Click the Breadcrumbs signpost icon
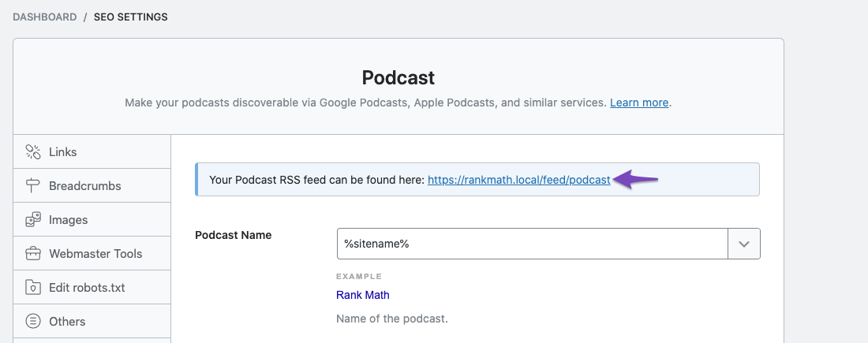The height and width of the screenshot is (343, 868). point(33,186)
